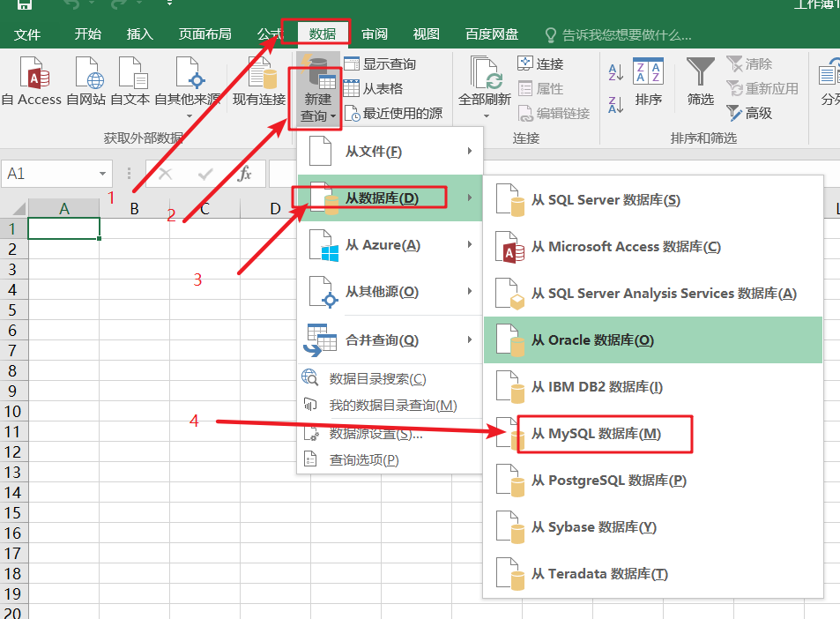Switch to the Review (审阅) tab
Image resolution: width=840 pixels, height=619 pixels.
click(x=375, y=34)
